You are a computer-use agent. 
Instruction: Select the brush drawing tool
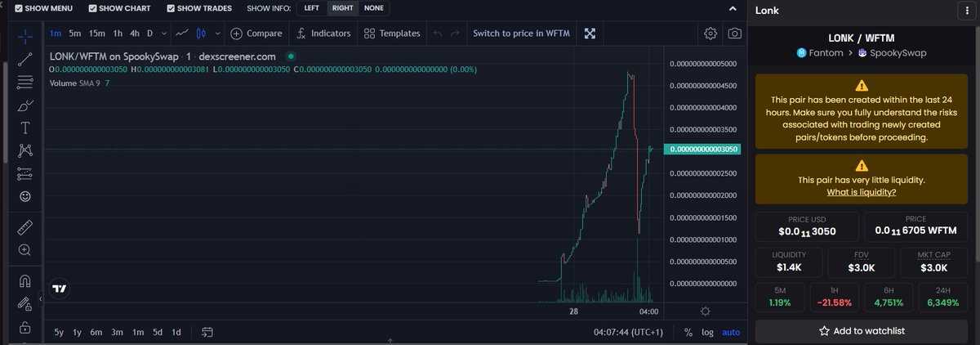click(x=25, y=105)
